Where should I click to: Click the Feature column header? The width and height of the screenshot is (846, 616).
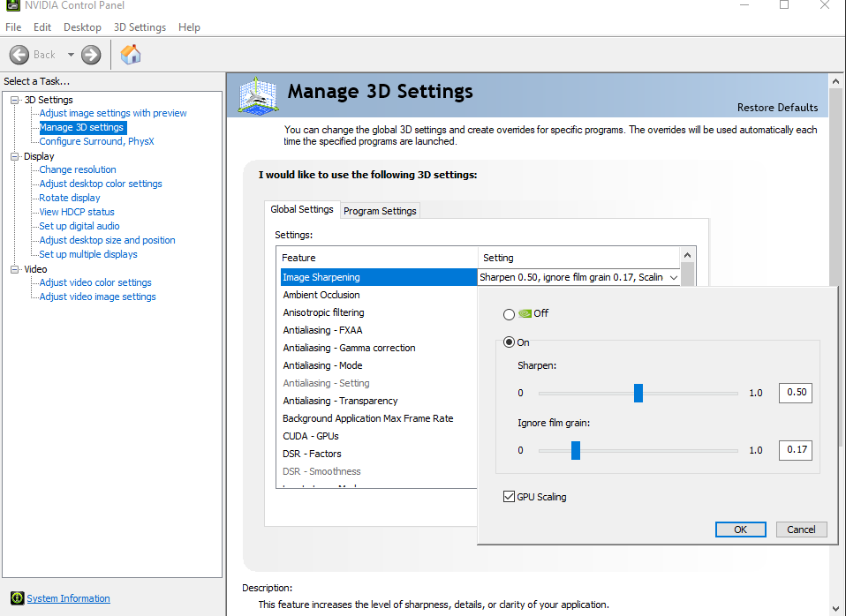coord(377,258)
